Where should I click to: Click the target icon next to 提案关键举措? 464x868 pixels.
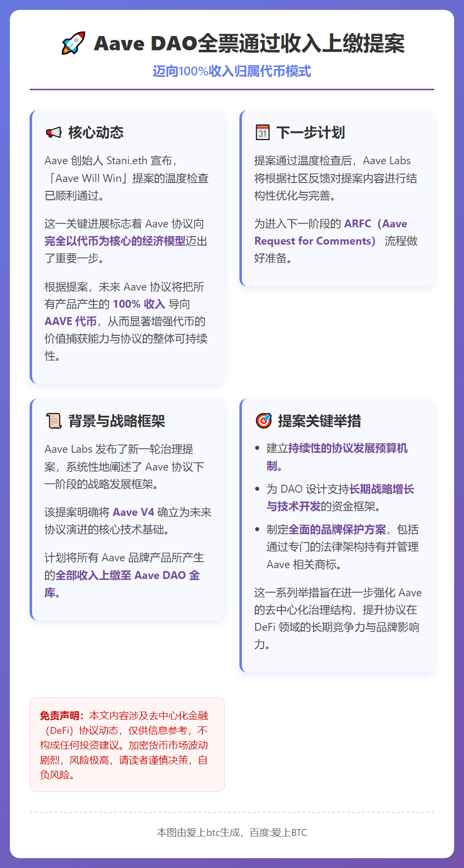click(x=264, y=421)
